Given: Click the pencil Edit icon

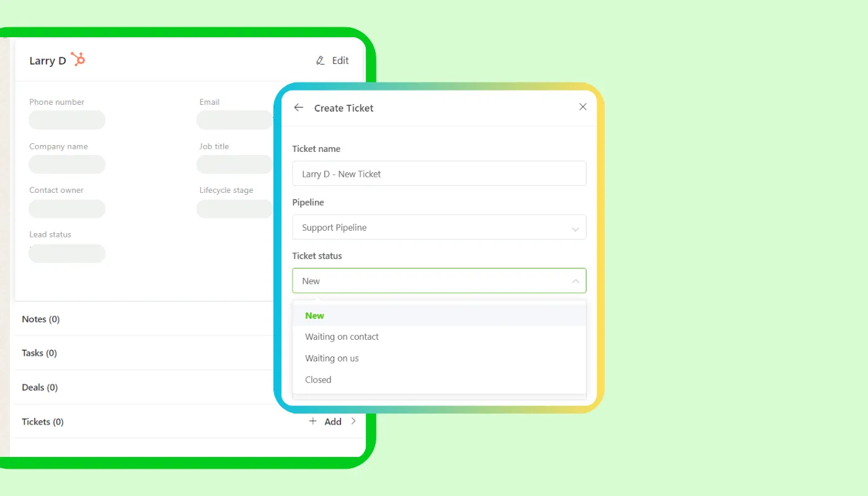Looking at the screenshot, I should tap(320, 60).
